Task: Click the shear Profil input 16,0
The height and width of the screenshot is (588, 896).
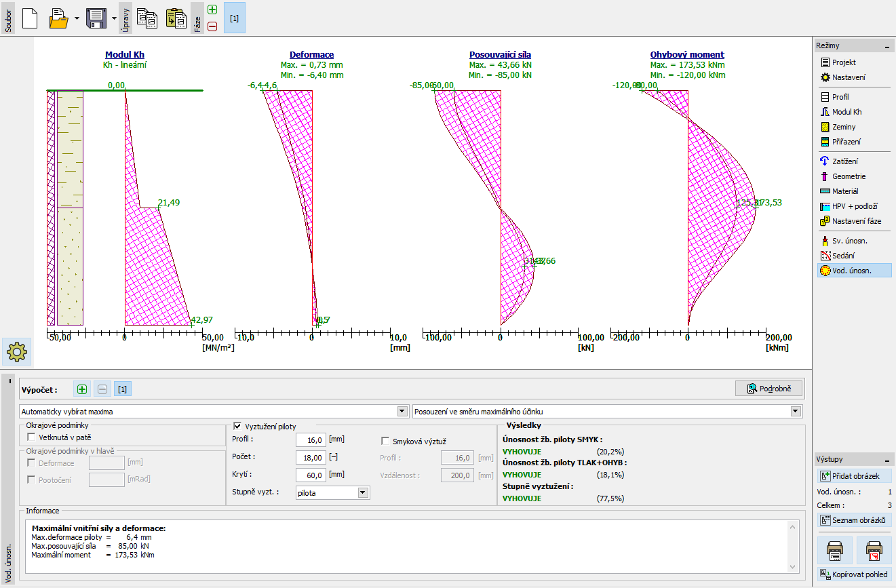Action: (458, 458)
